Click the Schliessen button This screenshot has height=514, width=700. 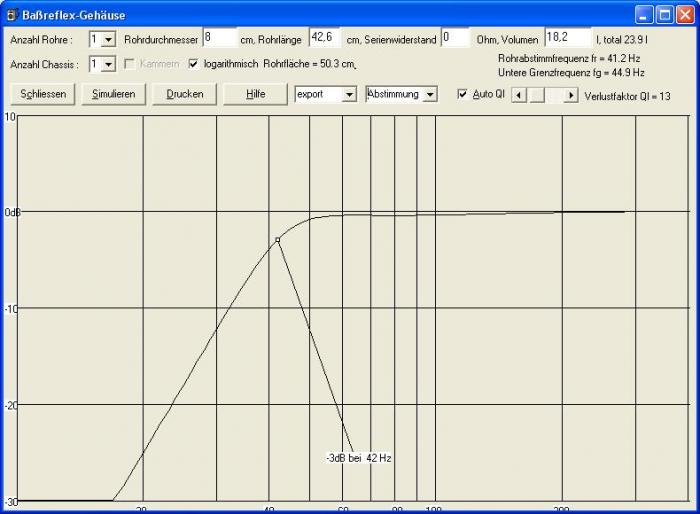pos(42,94)
